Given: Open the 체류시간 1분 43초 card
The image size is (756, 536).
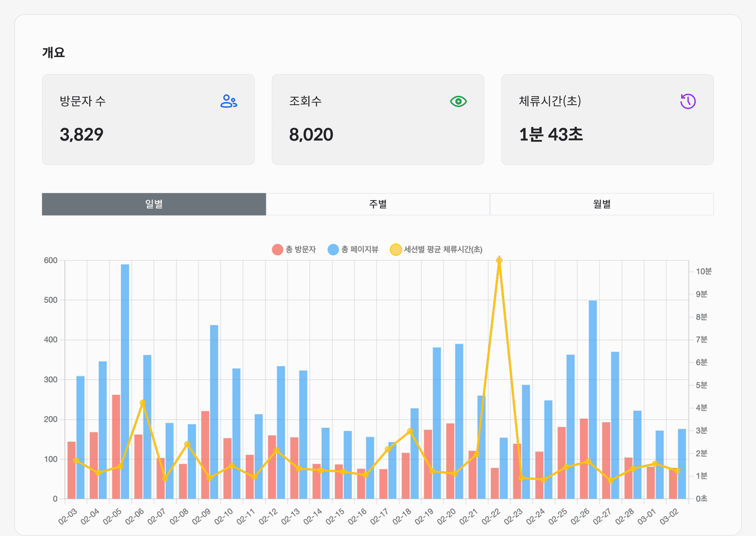Looking at the screenshot, I should coord(607,119).
